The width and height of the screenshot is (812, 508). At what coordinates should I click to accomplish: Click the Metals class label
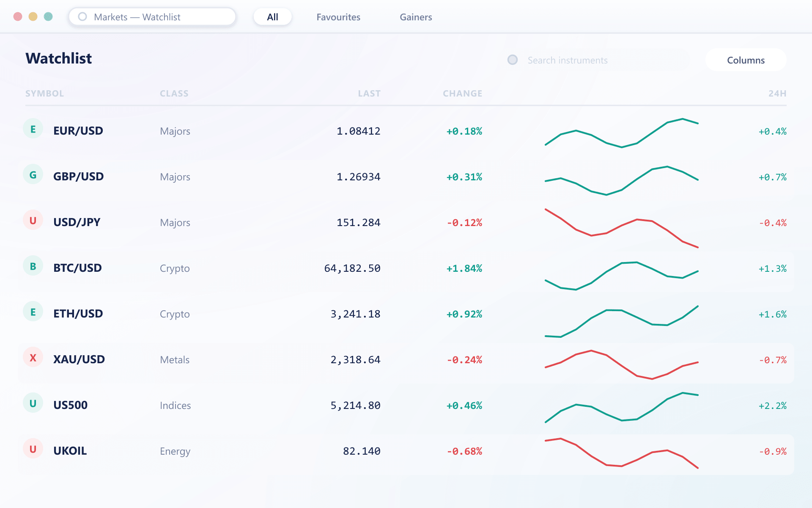click(x=175, y=360)
